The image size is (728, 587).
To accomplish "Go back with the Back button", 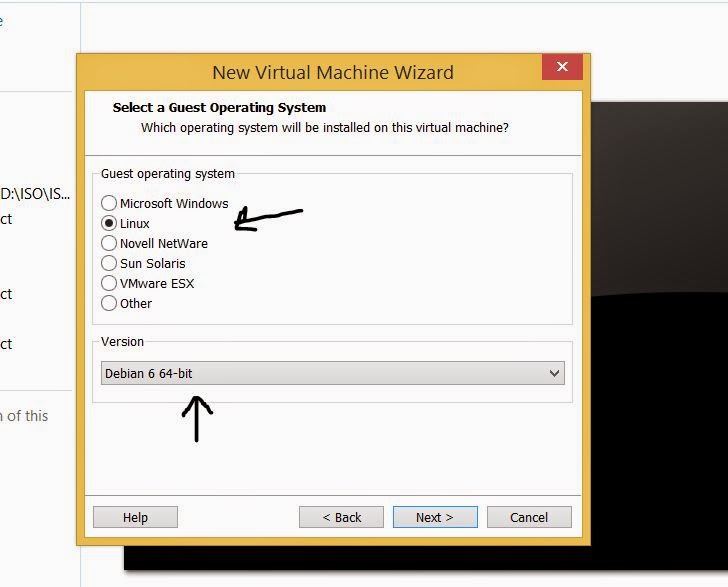I will click(x=341, y=517).
